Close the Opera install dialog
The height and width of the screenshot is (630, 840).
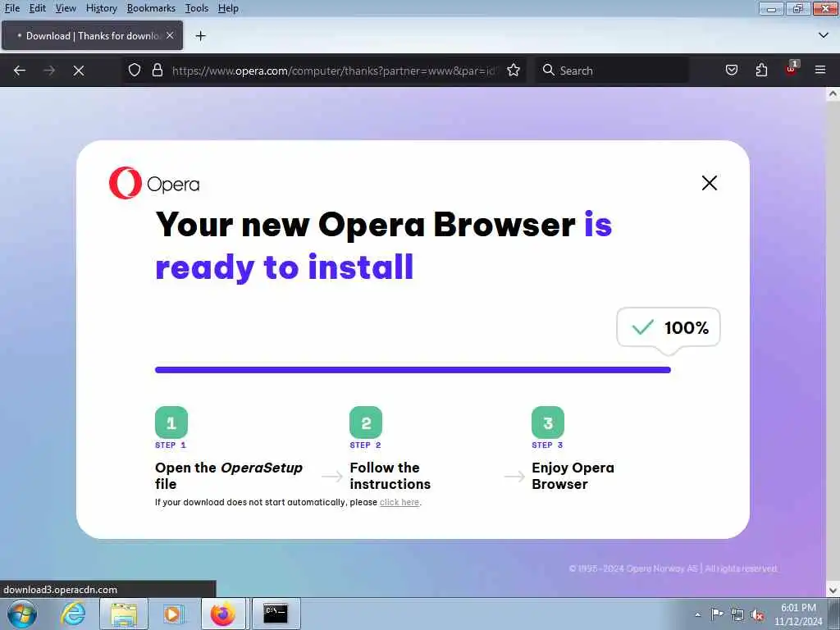coord(710,183)
